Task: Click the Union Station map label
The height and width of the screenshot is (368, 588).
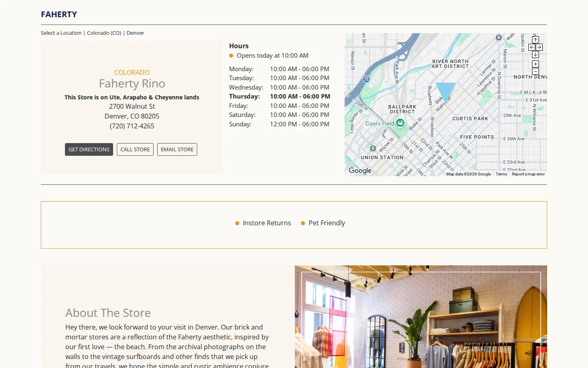Action: coord(382,157)
